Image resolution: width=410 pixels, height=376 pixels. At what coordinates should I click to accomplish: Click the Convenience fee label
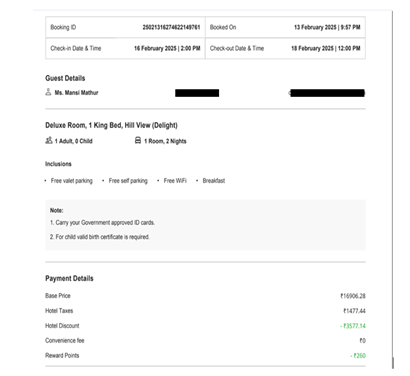coord(65,341)
